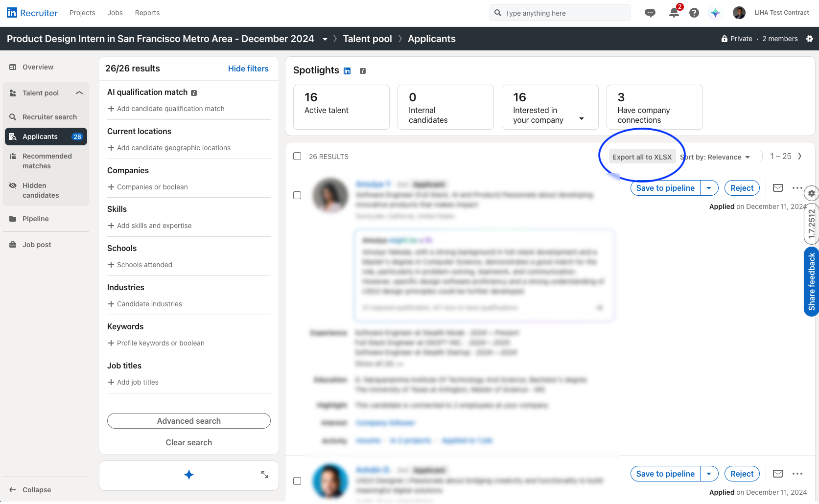819x504 pixels.
Task: Save second candidate to pipeline
Action: click(x=665, y=474)
